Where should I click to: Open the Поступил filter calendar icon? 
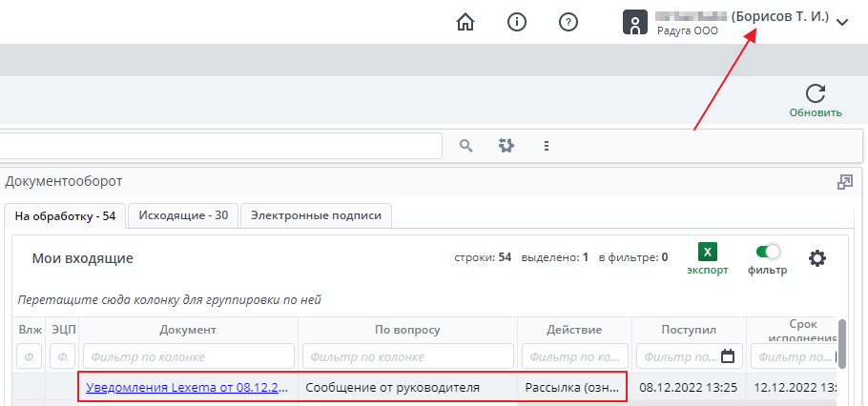coord(728,356)
